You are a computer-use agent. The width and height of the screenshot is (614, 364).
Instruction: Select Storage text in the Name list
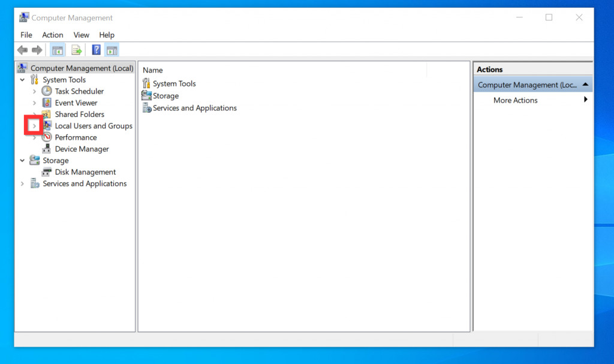pos(165,95)
